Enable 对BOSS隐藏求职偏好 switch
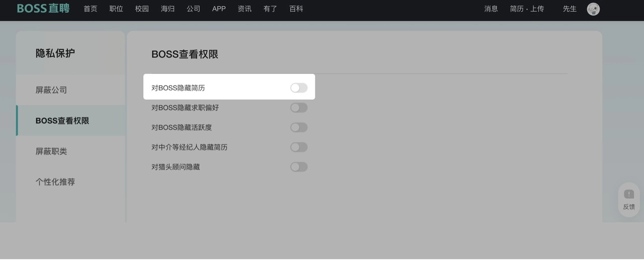Image resolution: width=644 pixels, height=260 pixels. point(299,108)
